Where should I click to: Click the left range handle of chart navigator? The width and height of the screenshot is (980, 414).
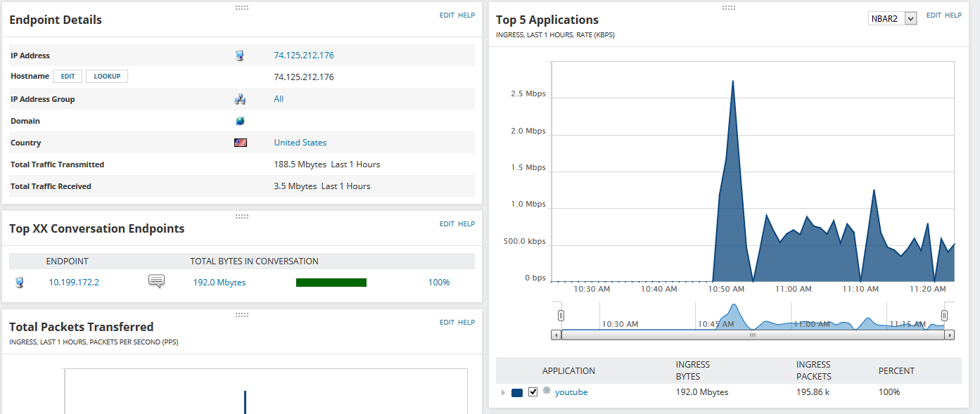[x=561, y=315]
